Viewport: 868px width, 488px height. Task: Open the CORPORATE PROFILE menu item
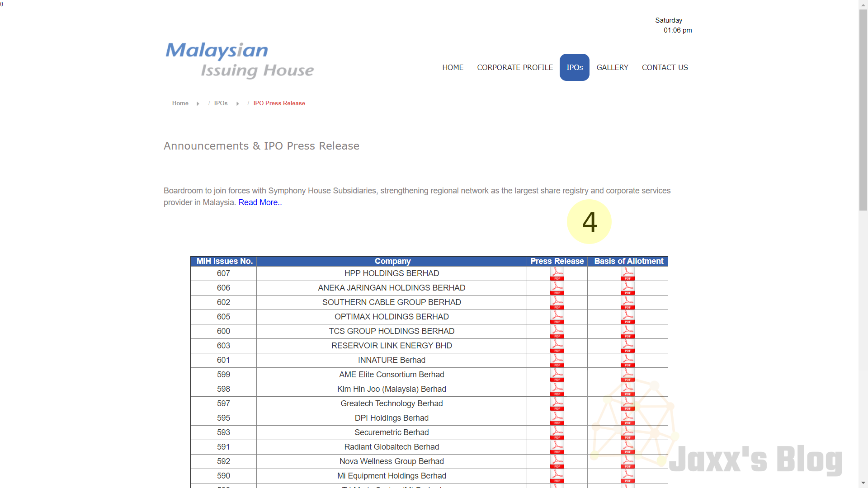pyautogui.click(x=515, y=67)
